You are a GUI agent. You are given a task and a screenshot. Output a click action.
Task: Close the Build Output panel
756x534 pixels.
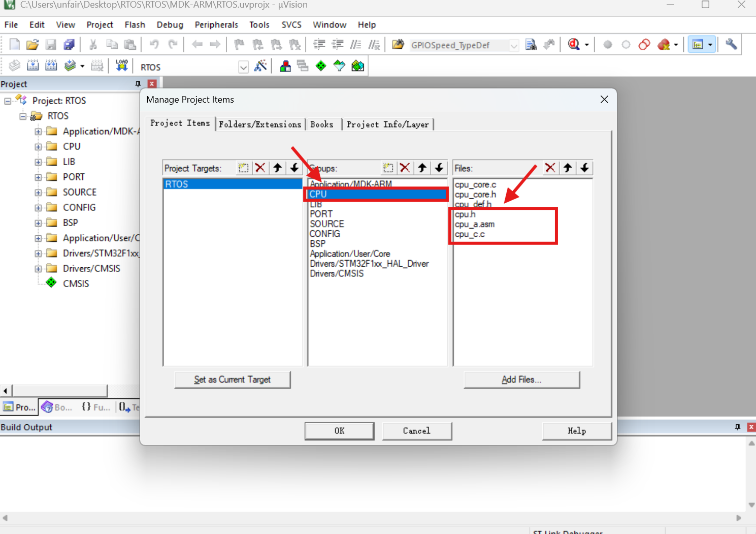coord(751,427)
